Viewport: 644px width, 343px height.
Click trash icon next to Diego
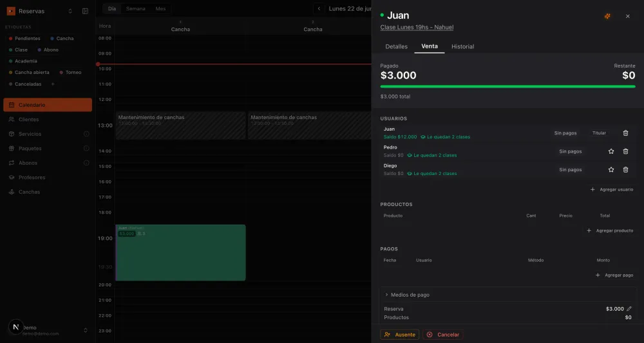tap(625, 169)
